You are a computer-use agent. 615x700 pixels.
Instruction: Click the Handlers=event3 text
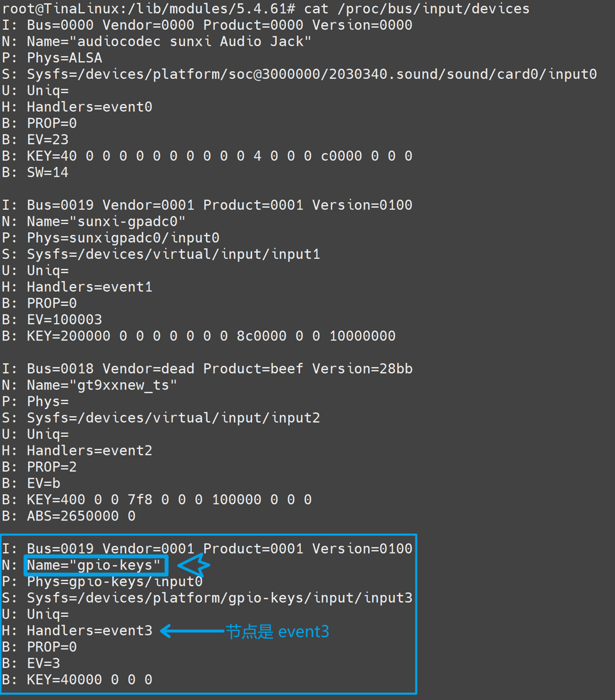click(89, 631)
